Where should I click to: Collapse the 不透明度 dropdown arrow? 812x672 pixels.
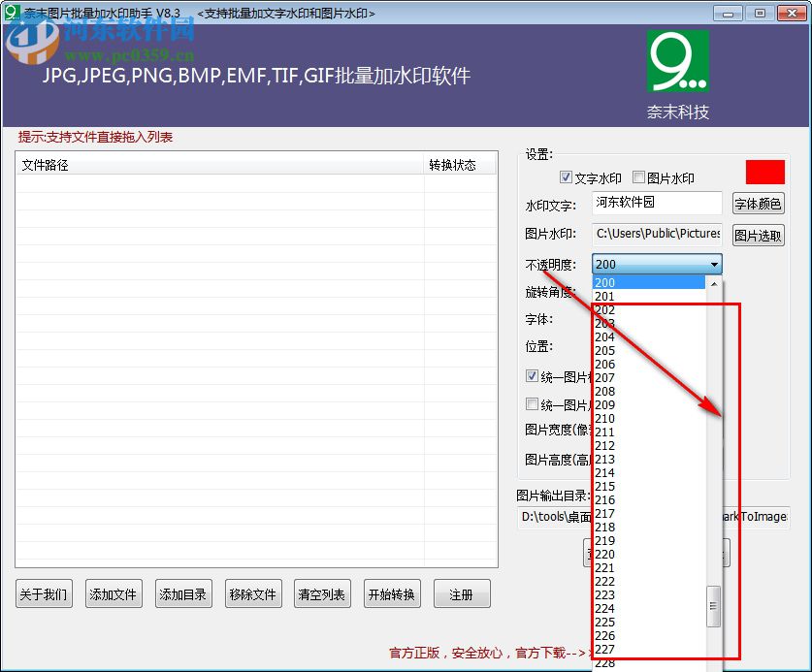click(x=713, y=264)
